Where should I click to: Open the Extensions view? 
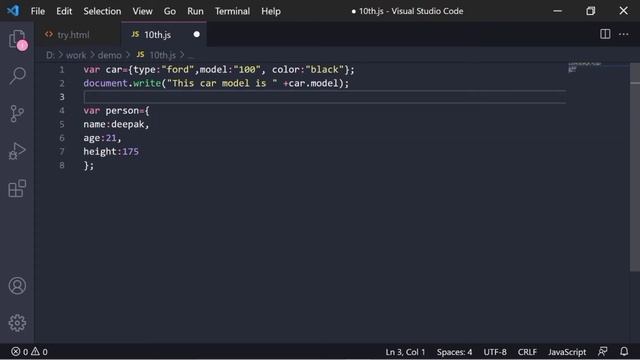tap(17, 189)
